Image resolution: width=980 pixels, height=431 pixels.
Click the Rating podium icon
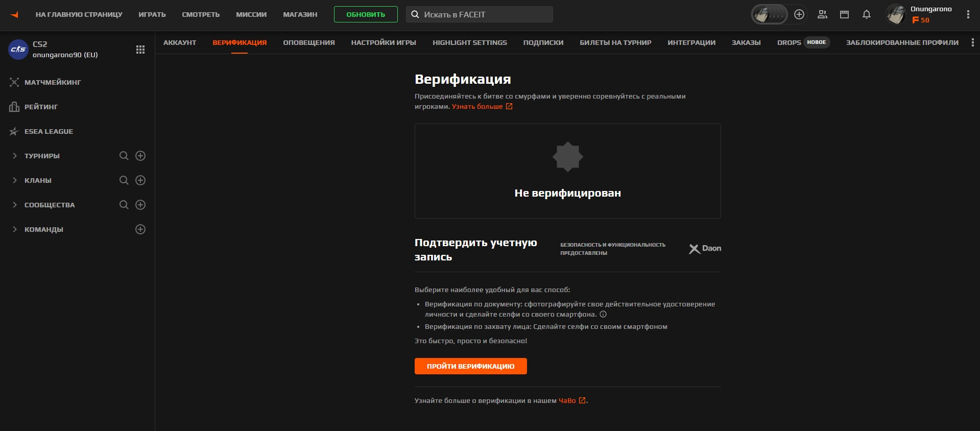tap(14, 107)
